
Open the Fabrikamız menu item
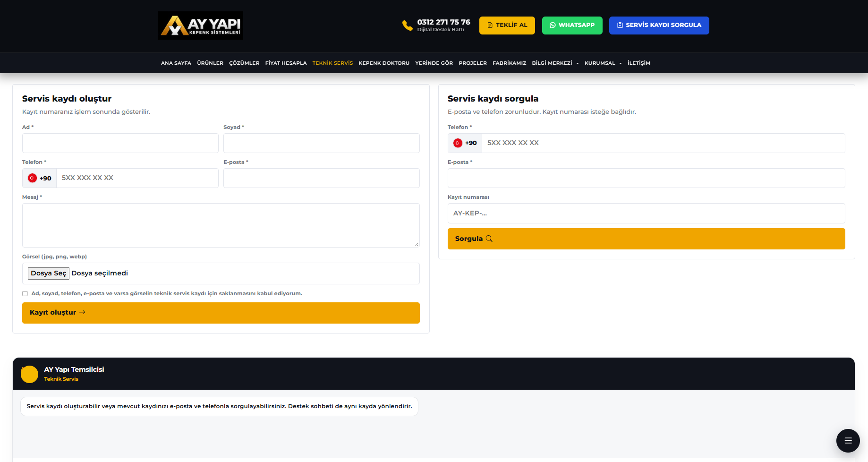pos(509,63)
